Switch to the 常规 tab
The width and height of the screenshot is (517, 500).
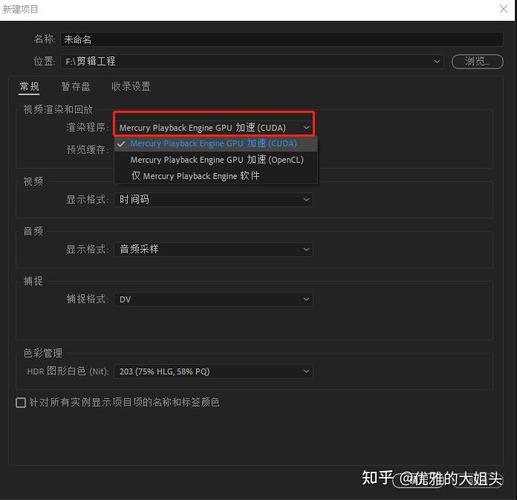[x=29, y=87]
